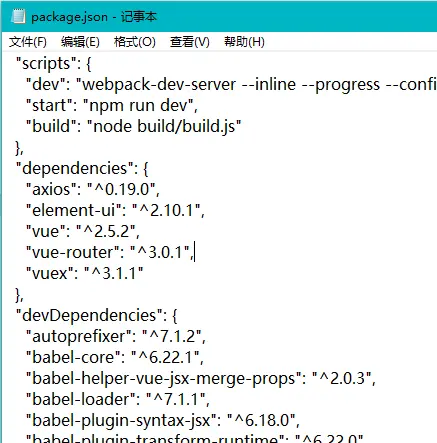The height and width of the screenshot is (443, 437).
Task: Place cursor on the "scripts" line
Action: click(54, 63)
